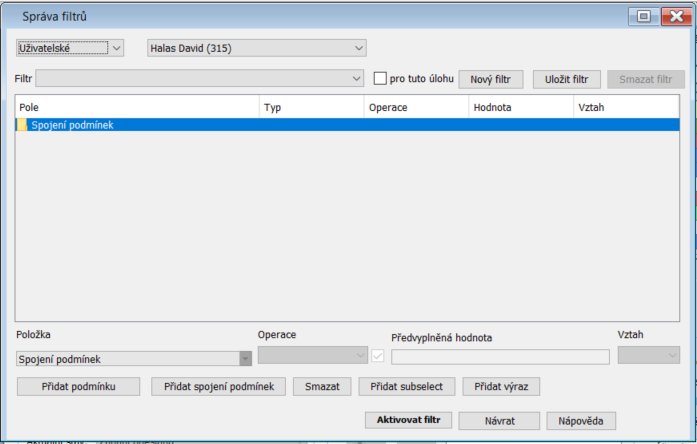
Task: Click Přidat spojení podmínek button
Action: 218,386
